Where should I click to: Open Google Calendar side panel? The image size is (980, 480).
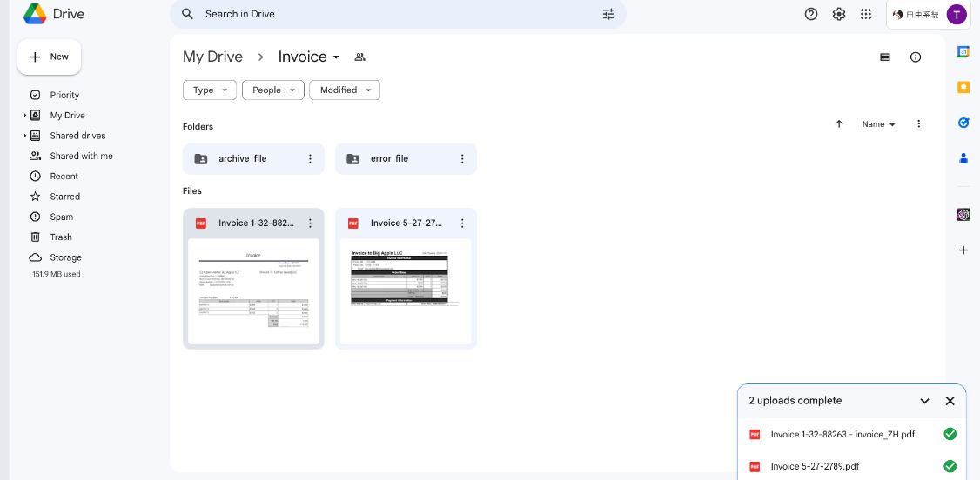tap(963, 52)
